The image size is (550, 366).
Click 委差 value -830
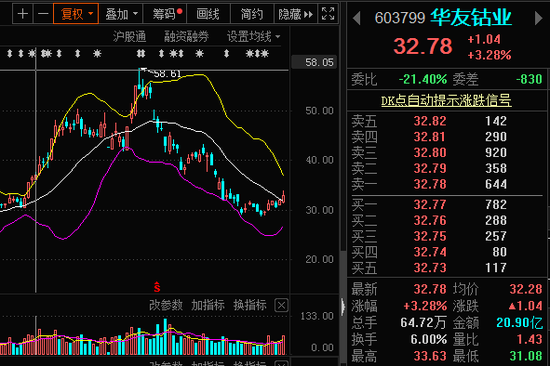[x=529, y=79]
